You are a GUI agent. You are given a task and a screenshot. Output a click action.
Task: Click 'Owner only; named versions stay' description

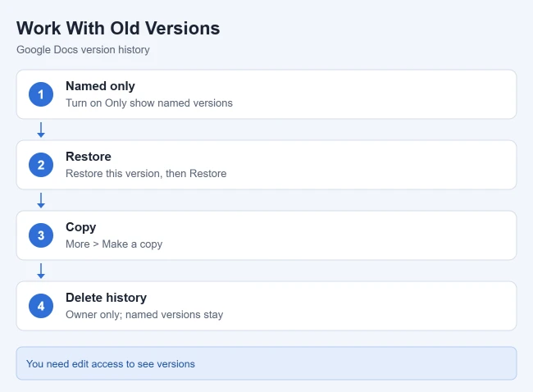coord(144,314)
